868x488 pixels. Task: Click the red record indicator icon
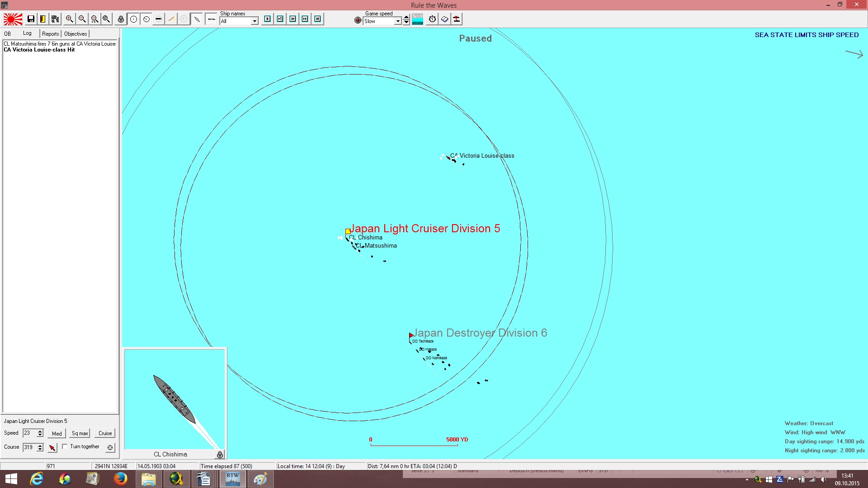(358, 20)
